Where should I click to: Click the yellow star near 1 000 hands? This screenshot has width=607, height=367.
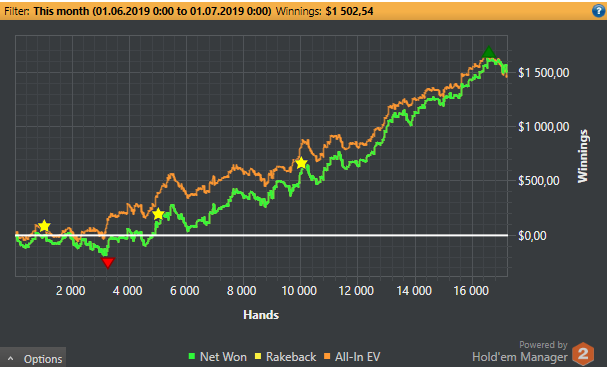pyautogui.click(x=45, y=226)
